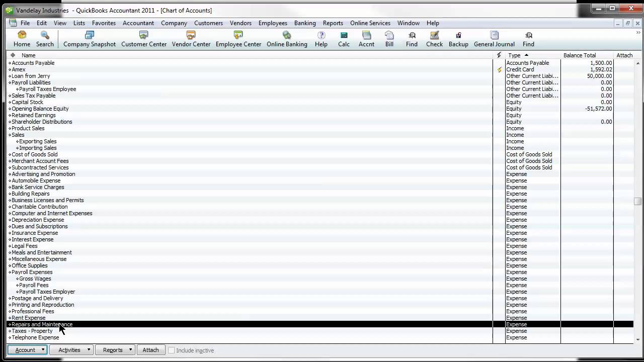Open the Accountant menu
This screenshot has width=644, height=362.
138,23
